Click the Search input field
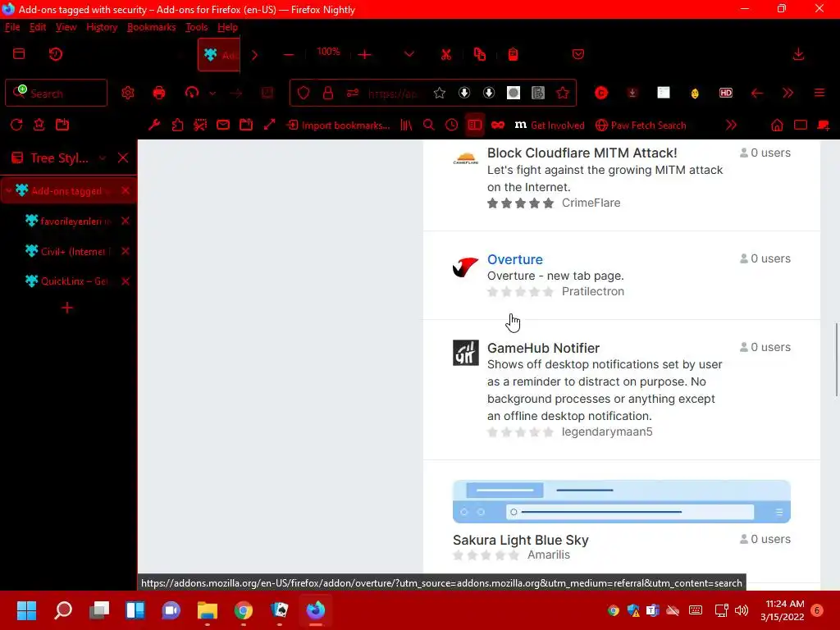Image resolution: width=840 pixels, height=630 pixels. [57, 94]
